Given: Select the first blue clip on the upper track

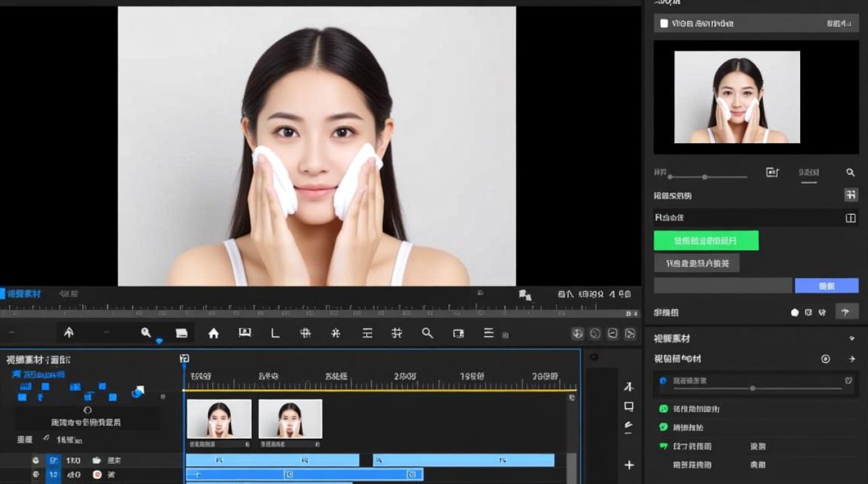Looking at the screenshot, I should [x=272, y=460].
